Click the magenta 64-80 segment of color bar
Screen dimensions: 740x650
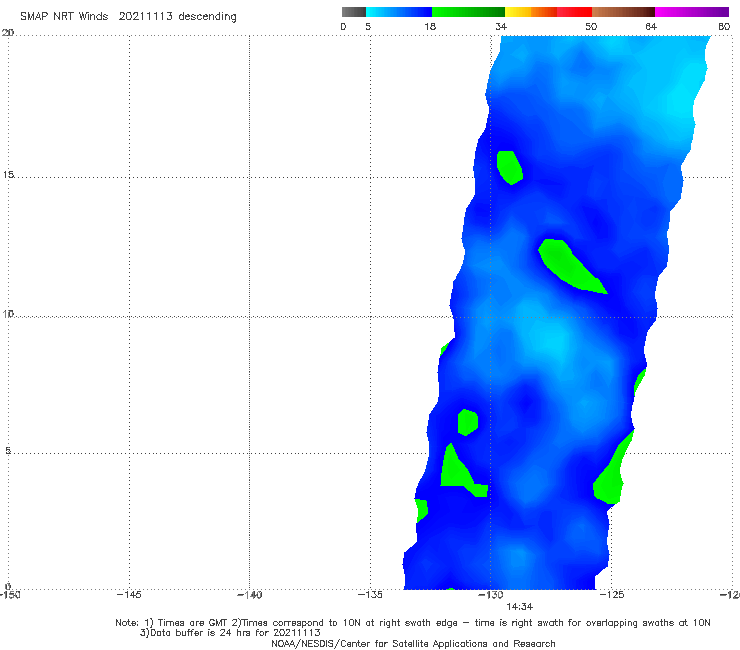[x=692, y=12]
